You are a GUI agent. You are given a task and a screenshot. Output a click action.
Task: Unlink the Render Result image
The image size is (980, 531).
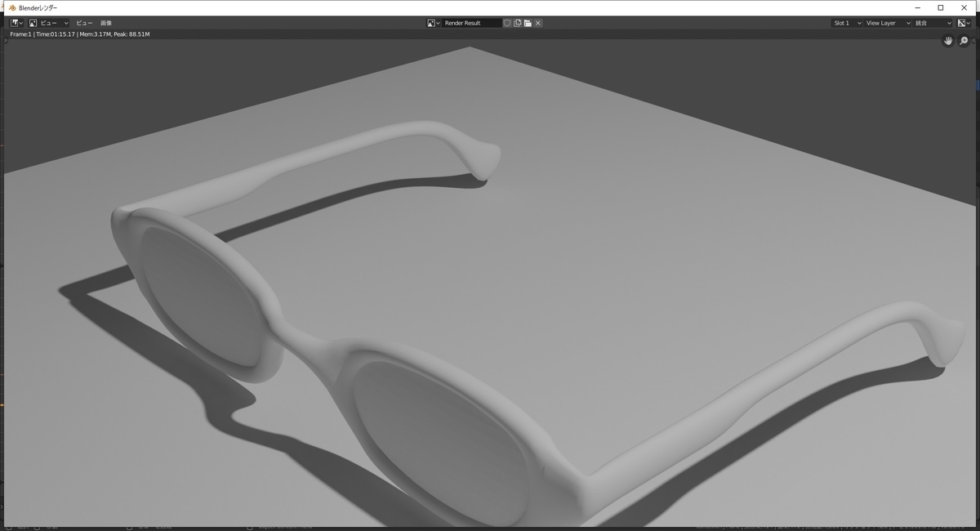click(x=538, y=23)
